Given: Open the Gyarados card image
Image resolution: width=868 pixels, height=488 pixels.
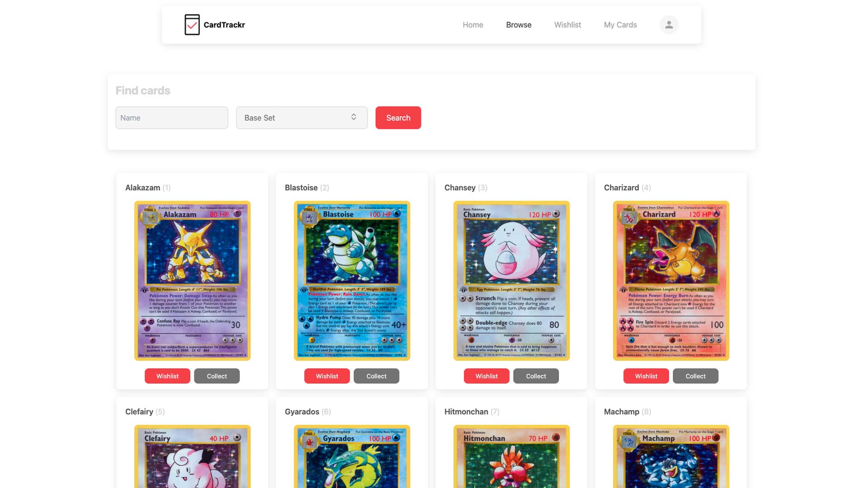Looking at the screenshot, I should (x=352, y=456).
